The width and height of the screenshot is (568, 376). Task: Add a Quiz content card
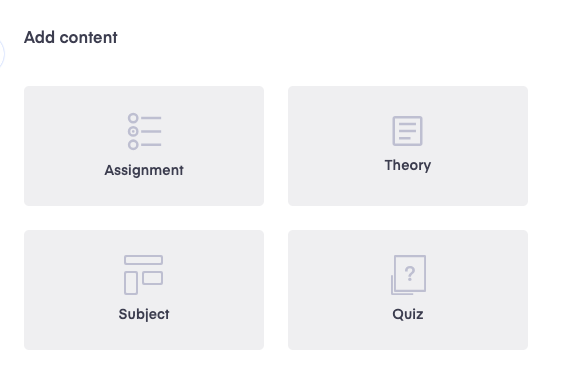tap(408, 290)
